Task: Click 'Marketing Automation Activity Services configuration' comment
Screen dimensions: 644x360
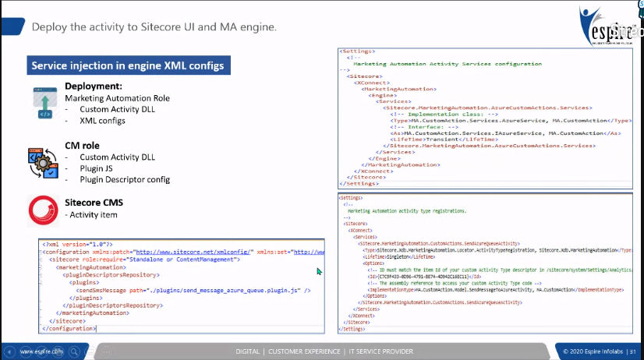Action: pyautogui.click(x=448, y=64)
